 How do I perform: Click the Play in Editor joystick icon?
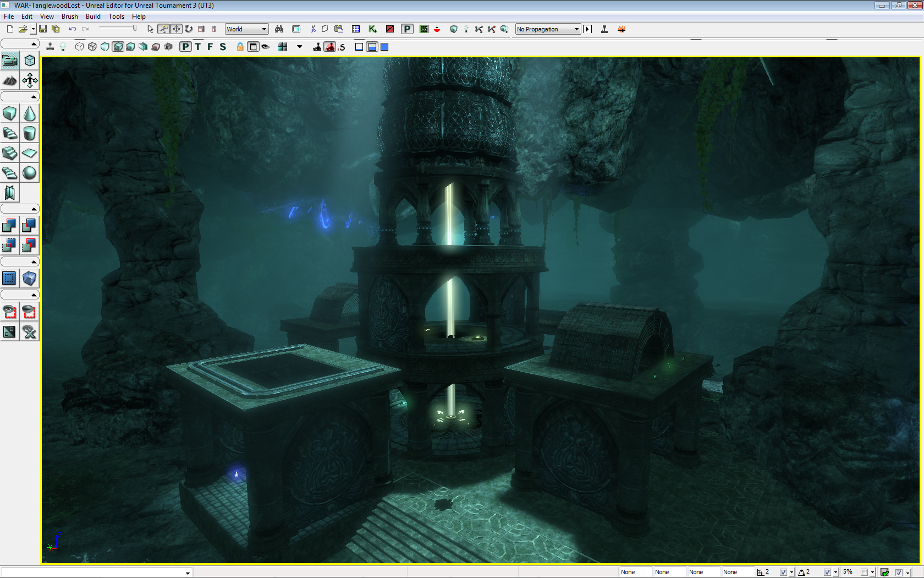click(604, 29)
